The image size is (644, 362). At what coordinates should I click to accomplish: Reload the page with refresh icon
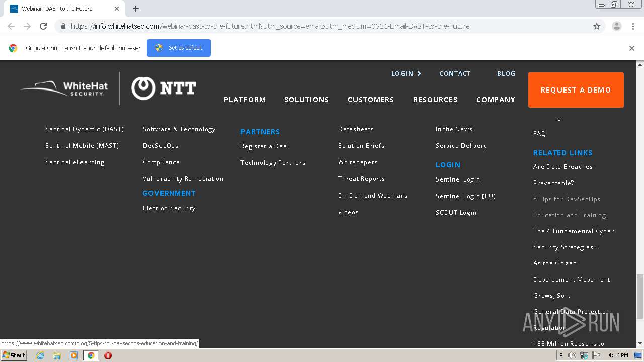click(x=43, y=26)
